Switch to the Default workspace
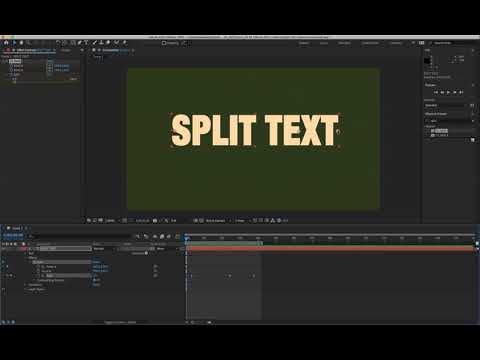Image resolution: width=480 pixels, height=360 pixels. [304, 43]
